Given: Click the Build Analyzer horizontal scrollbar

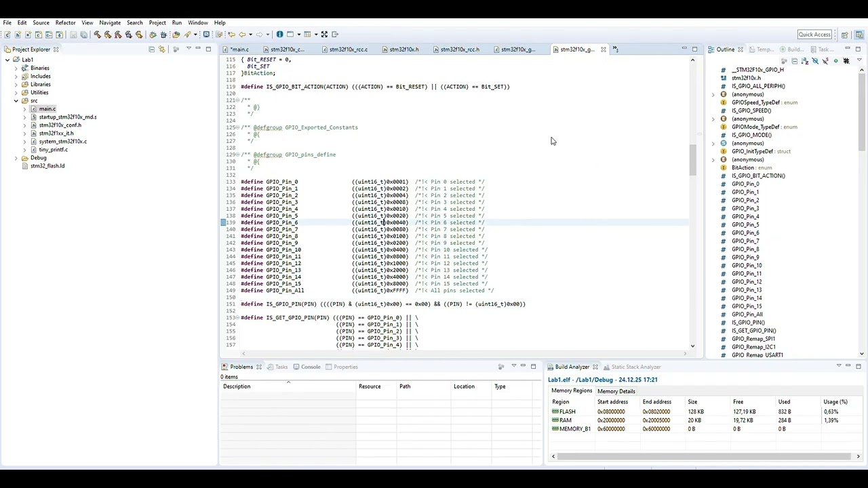Looking at the screenshot, I should (705, 457).
